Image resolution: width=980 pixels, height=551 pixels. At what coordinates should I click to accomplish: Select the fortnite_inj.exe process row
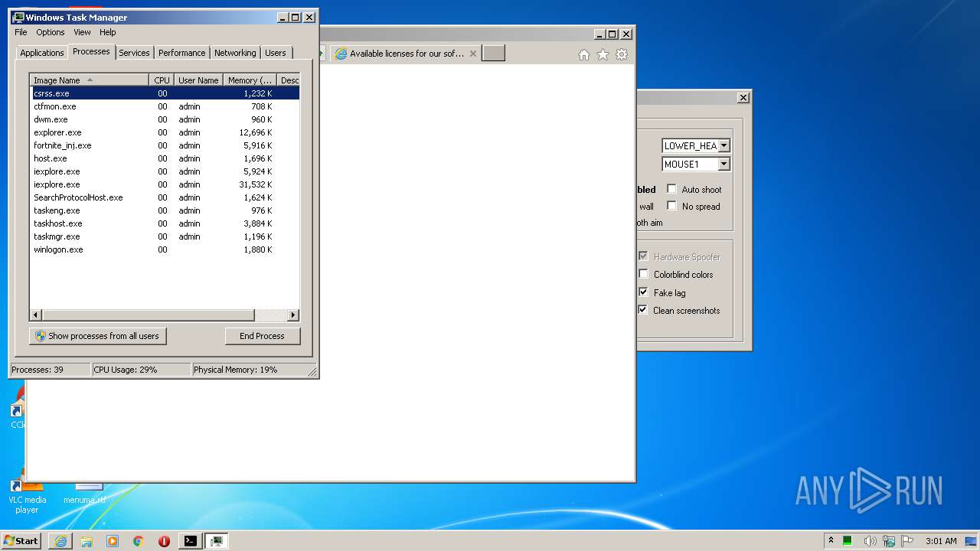click(165, 145)
